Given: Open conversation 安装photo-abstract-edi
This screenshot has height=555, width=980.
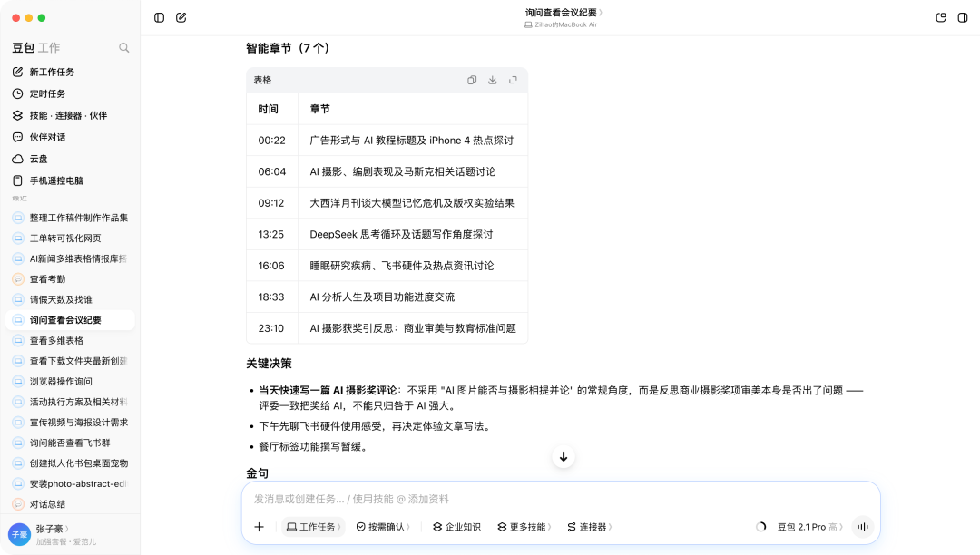Looking at the screenshot, I should [70, 484].
